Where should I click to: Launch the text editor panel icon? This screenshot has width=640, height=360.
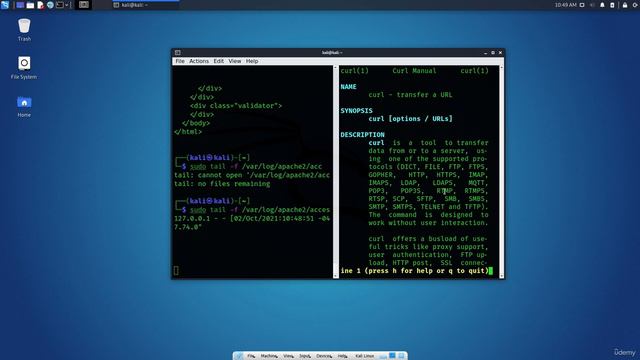click(x=40, y=5)
